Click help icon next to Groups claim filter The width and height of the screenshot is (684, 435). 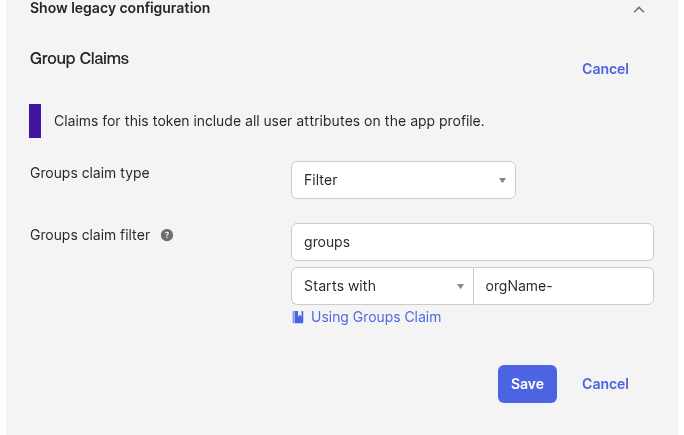click(x=167, y=235)
